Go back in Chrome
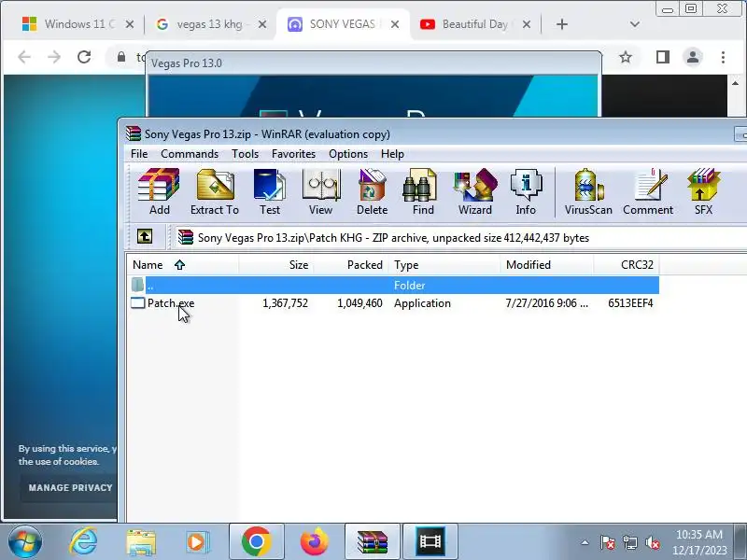The image size is (747, 560). (24, 57)
